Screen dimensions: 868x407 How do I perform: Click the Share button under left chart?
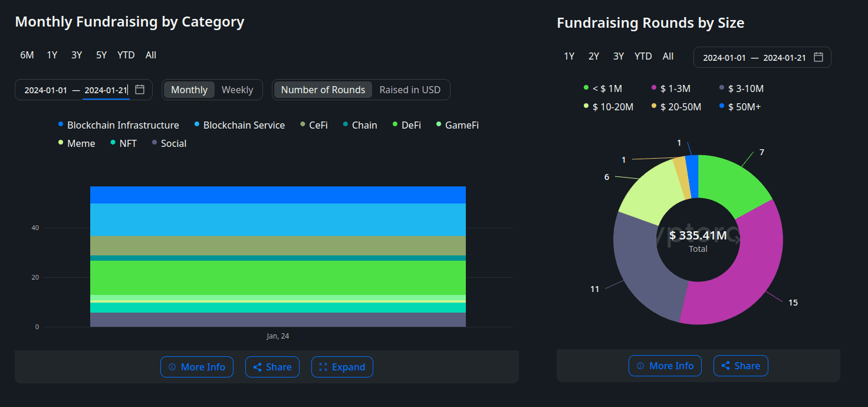tap(272, 367)
